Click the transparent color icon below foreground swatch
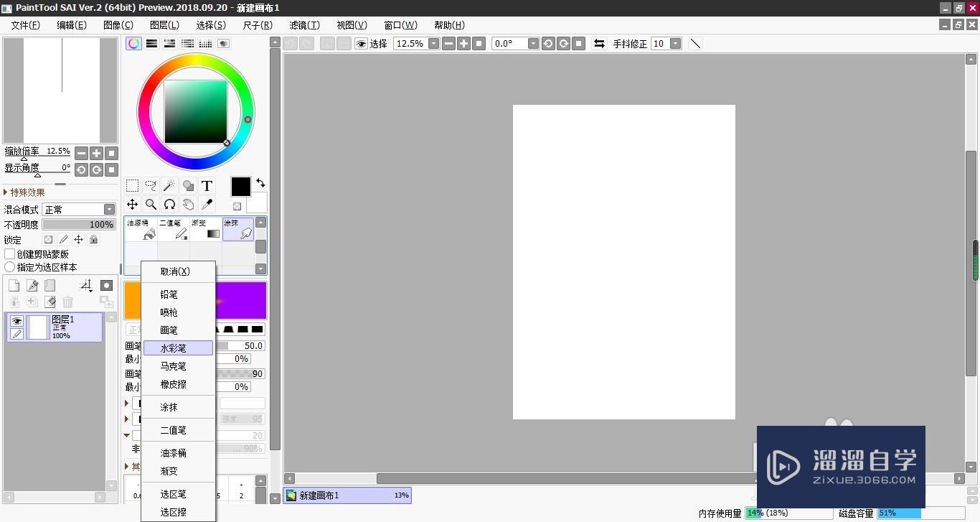Screen dimensions: 980x522 click(x=237, y=206)
